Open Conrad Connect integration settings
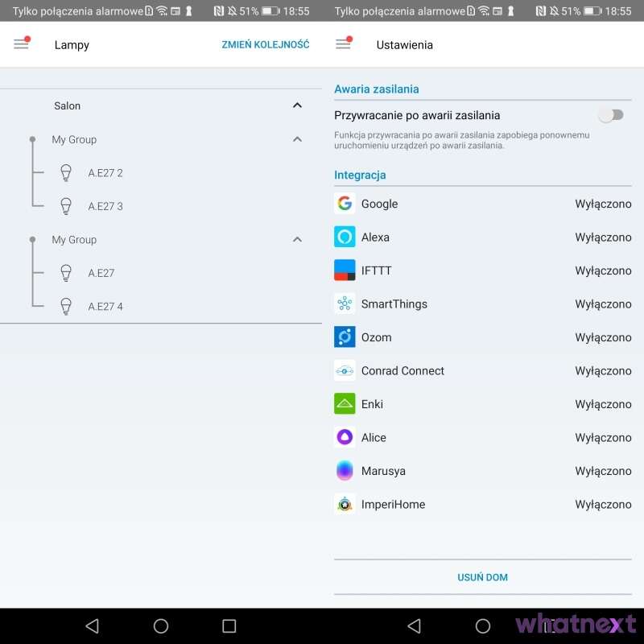This screenshot has width=644, height=644. pyautogui.click(x=482, y=370)
